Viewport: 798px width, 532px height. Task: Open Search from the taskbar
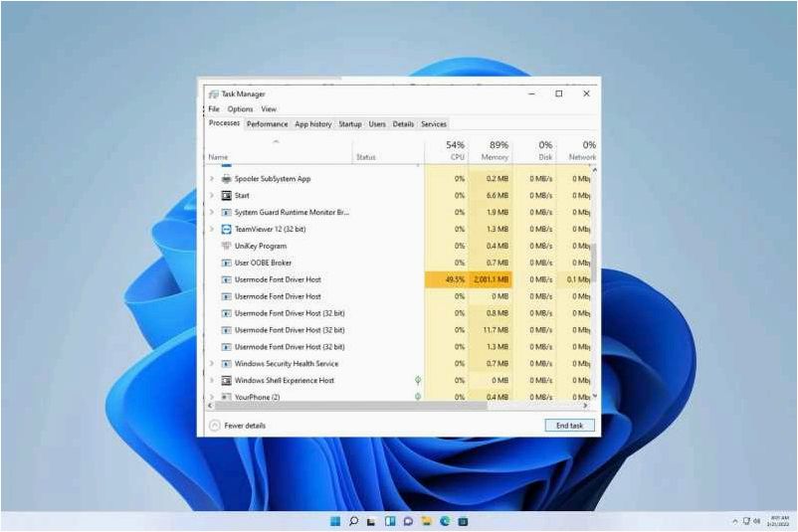tap(353, 521)
